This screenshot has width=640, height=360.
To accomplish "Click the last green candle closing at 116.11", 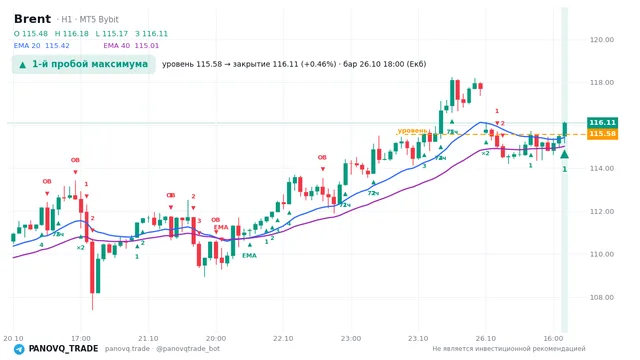I will pyautogui.click(x=565, y=129).
